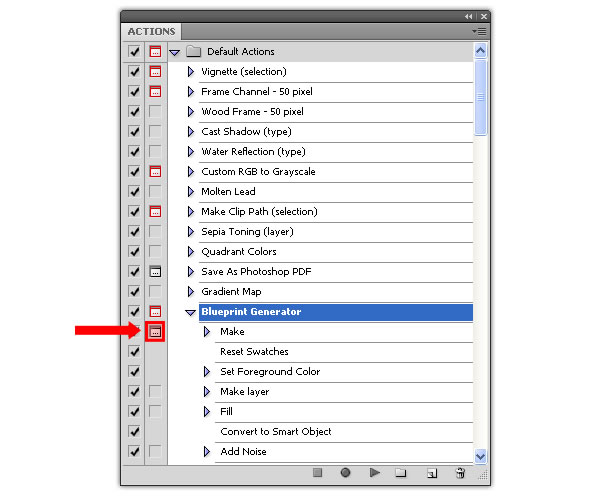Select the Gradient Map action
This screenshot has height=501, width=600.
[336, 292]
